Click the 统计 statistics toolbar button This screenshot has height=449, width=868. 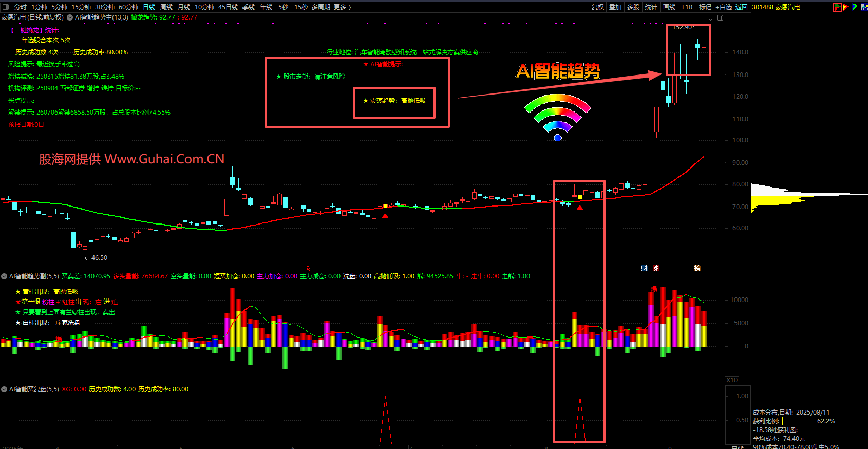pos(651,7)
